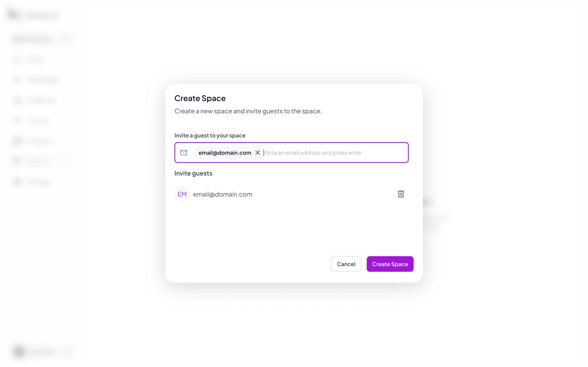Click the 'Create Space' dialog title
This screenshot has height=367, width=588.
coord(200,98)
